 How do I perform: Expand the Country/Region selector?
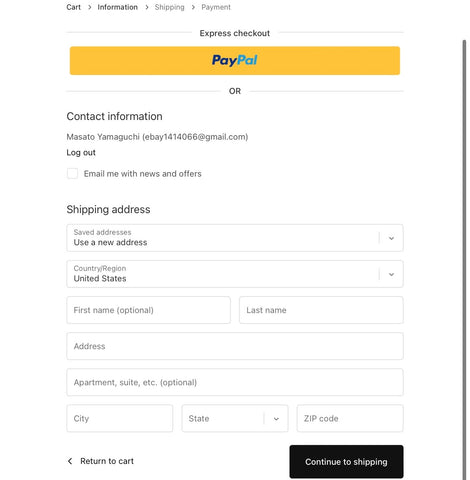(235, 274)
